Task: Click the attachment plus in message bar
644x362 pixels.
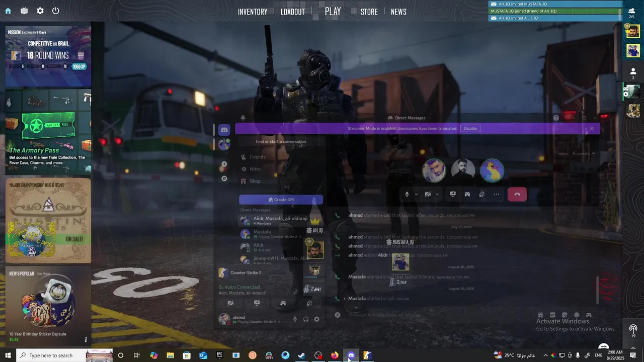Action: click(x=338, y=315)
